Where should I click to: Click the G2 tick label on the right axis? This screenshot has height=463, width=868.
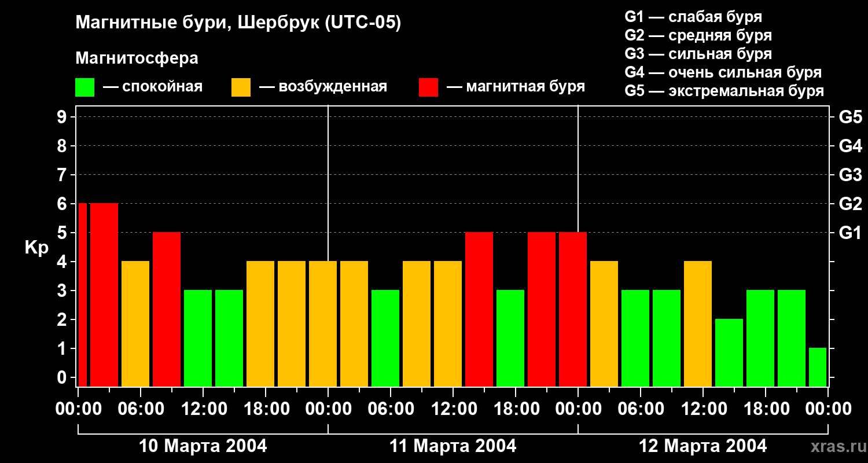click(851, 204)
